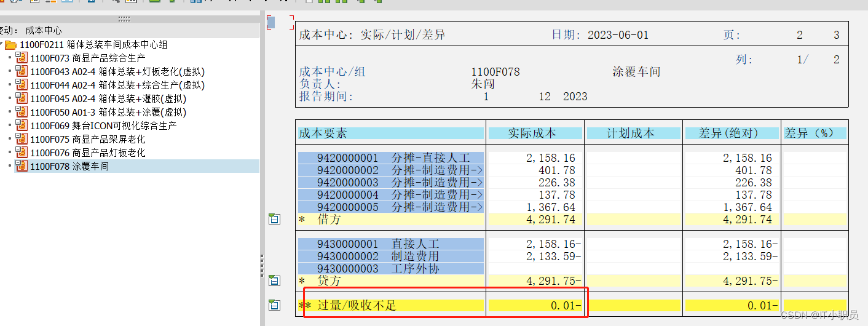Click the 报告期间 label in report header
868x326 pixels.
[x=326, y=97]
